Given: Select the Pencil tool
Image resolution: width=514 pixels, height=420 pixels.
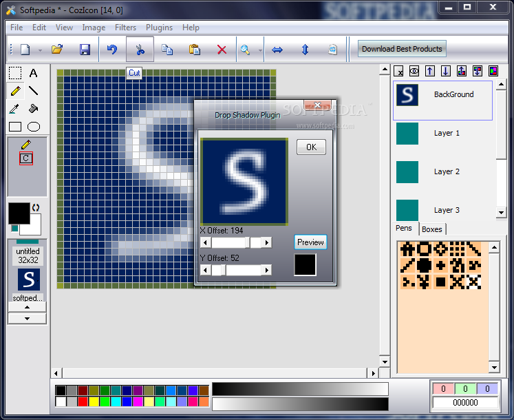Looking at the screenshot, I should (x=15, y=91).
